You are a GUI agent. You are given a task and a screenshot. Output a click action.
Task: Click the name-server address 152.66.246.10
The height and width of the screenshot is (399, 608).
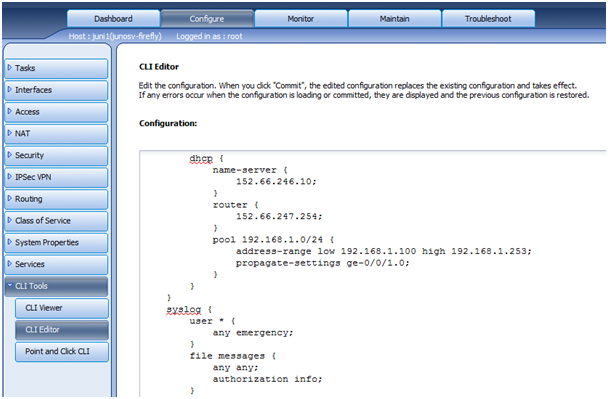276,181
